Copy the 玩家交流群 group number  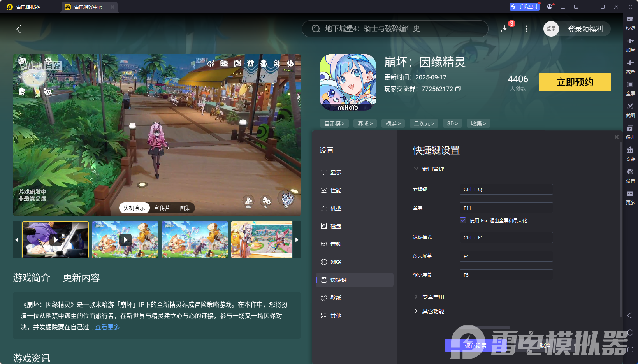458,89
